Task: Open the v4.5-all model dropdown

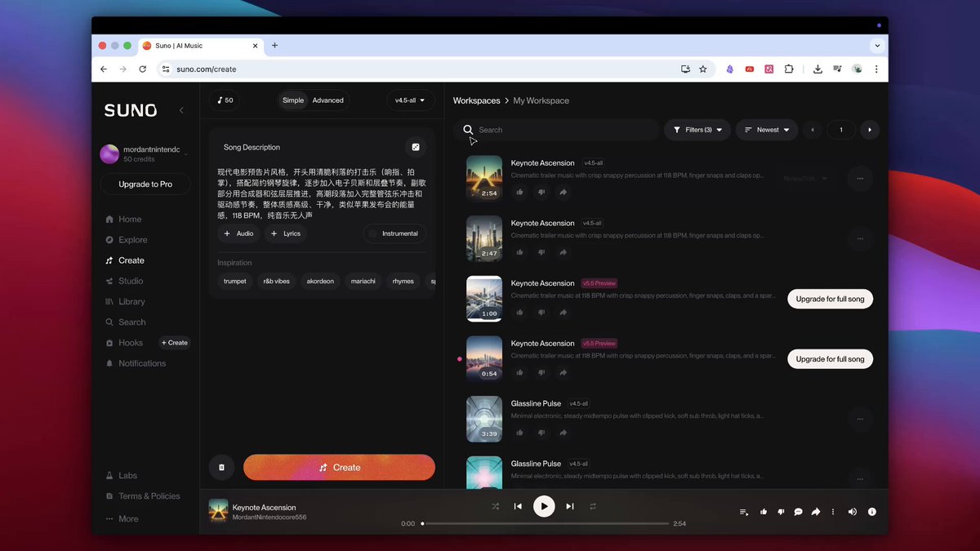Action: click(410, 100)
